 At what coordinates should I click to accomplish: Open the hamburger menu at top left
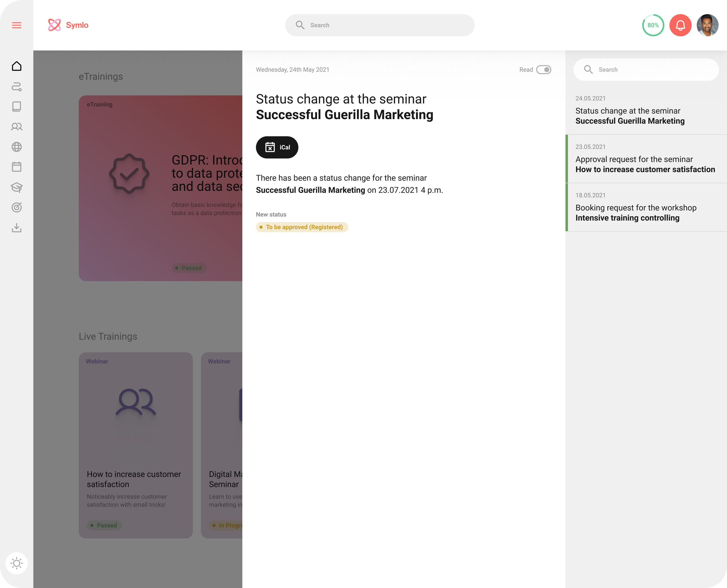(x=17, y=25)
